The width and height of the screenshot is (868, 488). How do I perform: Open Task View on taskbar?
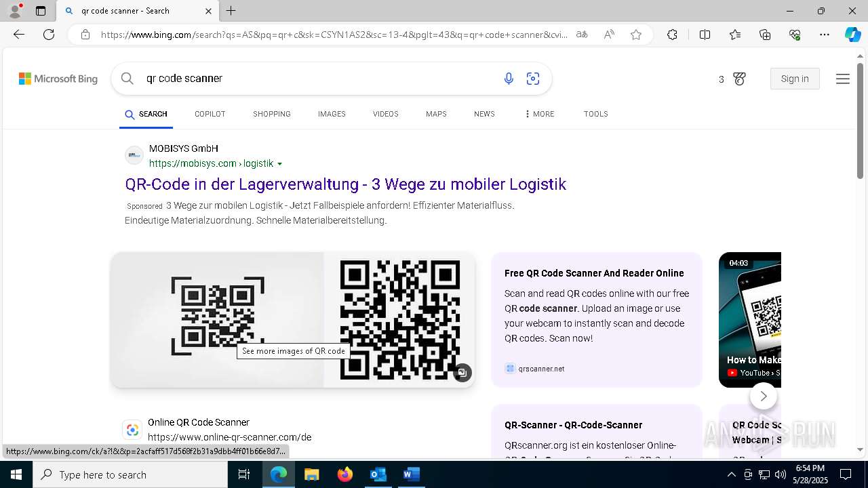click(x=244, y=474)
